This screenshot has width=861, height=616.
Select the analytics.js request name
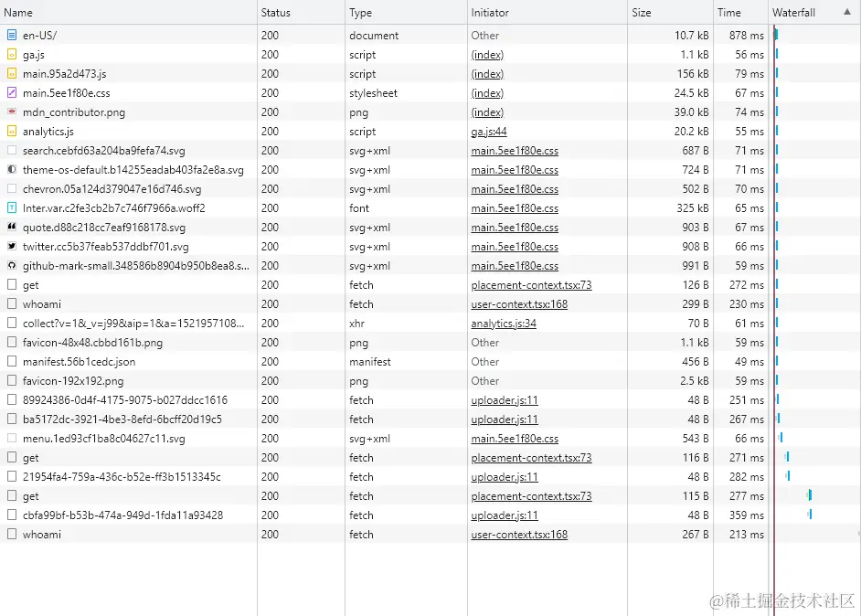(48, 132)
